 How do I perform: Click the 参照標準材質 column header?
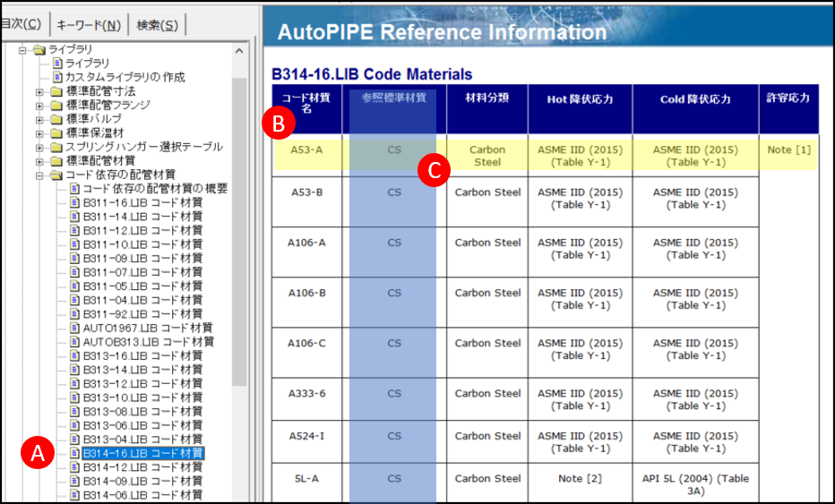pos(394,108)
